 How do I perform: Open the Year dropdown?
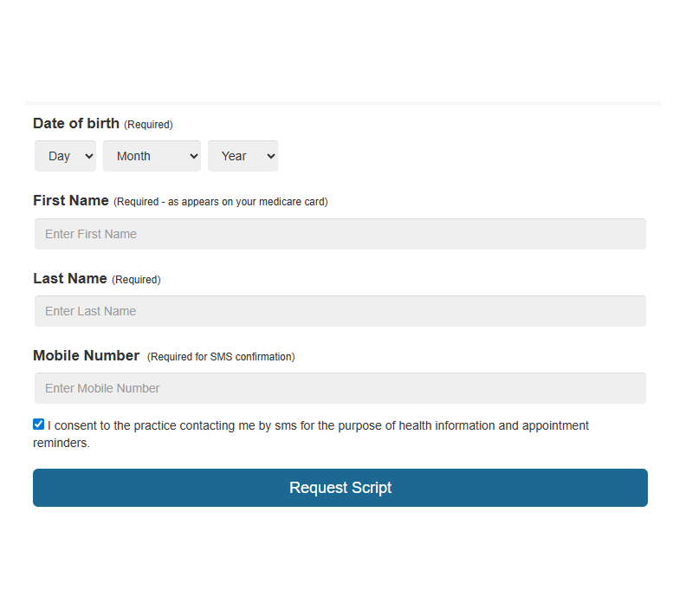(x=243, y=156)
